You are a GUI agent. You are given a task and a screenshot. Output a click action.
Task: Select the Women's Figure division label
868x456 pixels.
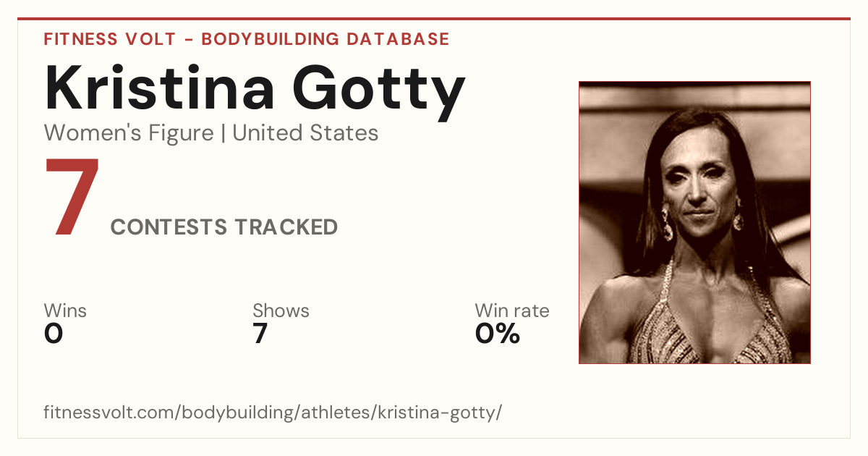129,133
